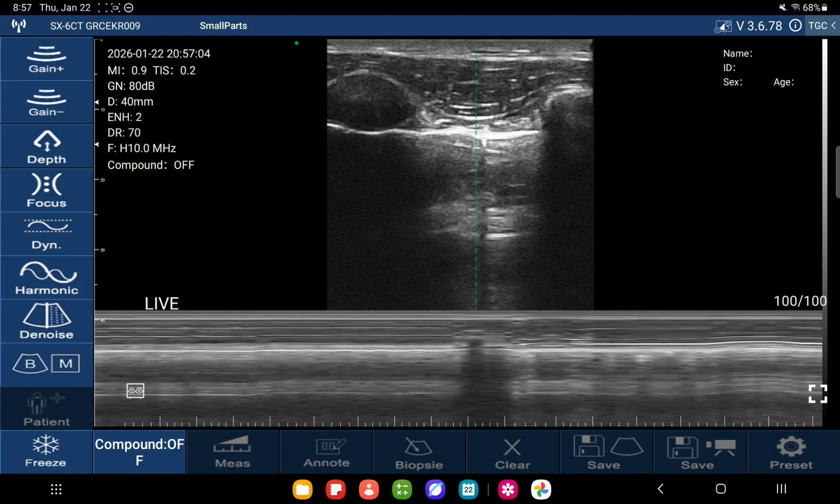Click the frame counter 100/100

[x=800, y=301]
